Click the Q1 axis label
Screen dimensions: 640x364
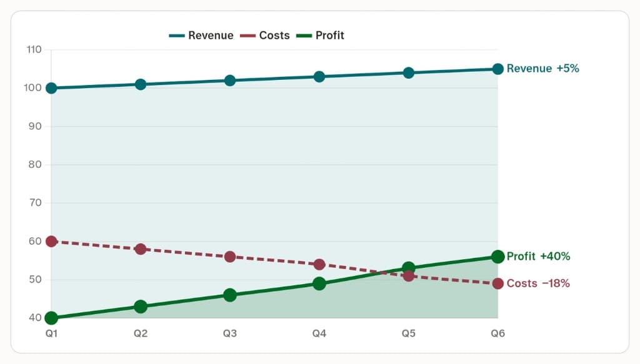pyautogui.click(x=51, y=333)
